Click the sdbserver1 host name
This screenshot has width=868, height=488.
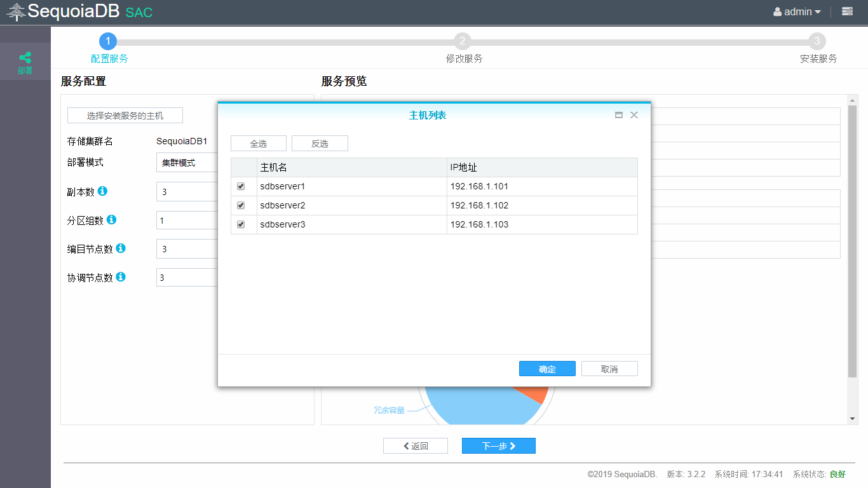(x=283, y=186)
